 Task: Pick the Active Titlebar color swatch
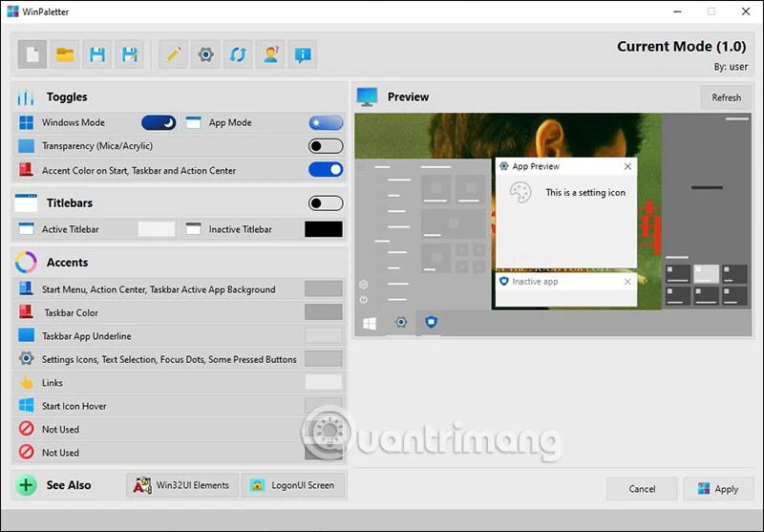tap(157, 229)
